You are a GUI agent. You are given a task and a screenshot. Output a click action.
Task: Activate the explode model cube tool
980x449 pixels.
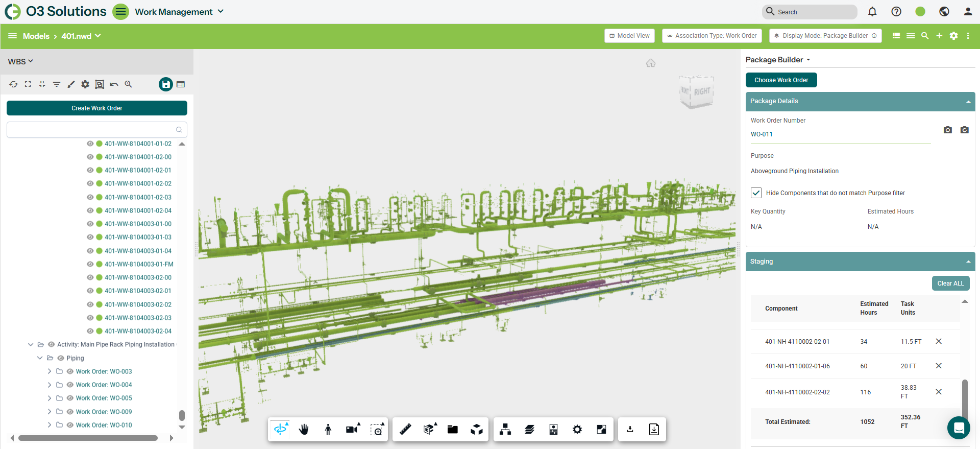tap(477, 430)
